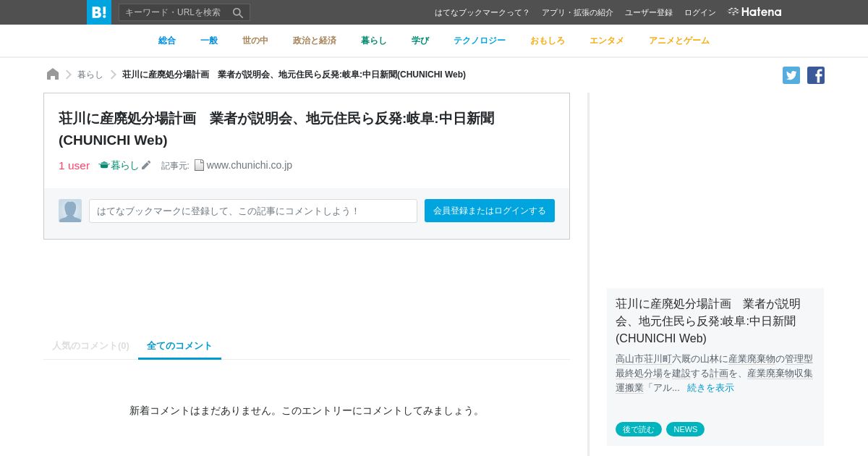868x456 pixels.
Task: Click the 1 user count link
Action: (x=74, y=165)
